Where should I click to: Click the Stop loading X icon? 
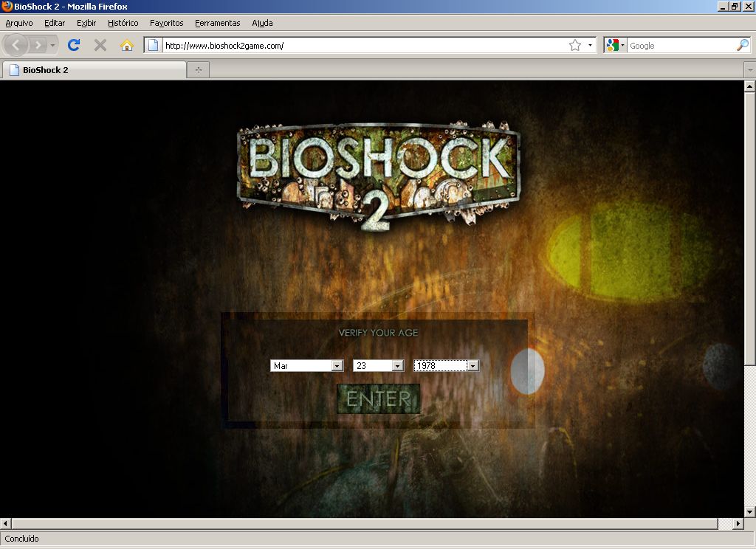(x=100, y=46)
